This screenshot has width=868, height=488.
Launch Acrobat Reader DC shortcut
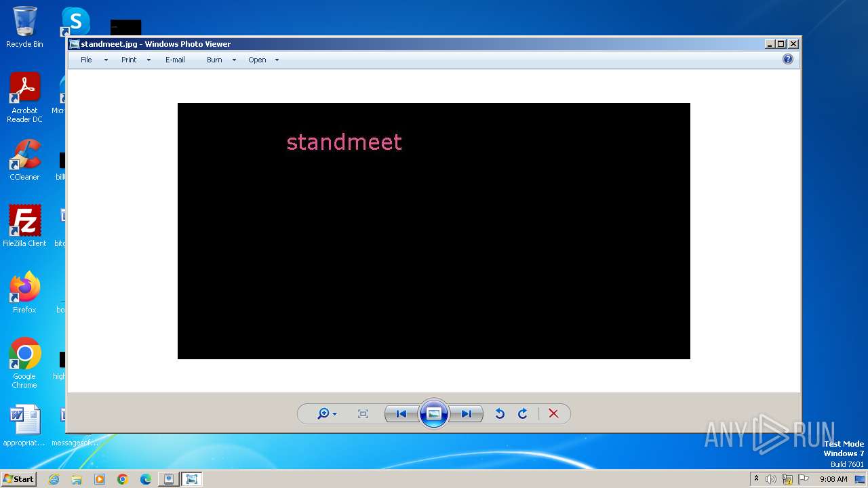coord(24,98)
